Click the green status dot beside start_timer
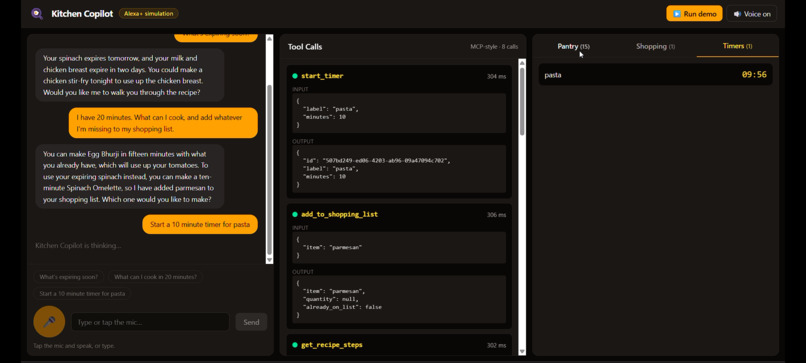The width and height of the screenshot is (806, 363). point(295,76)
